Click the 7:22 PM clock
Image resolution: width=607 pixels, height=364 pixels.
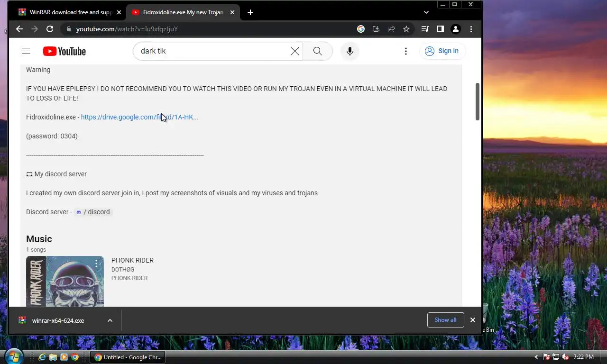pyautogui.click(x=583, y=357)
